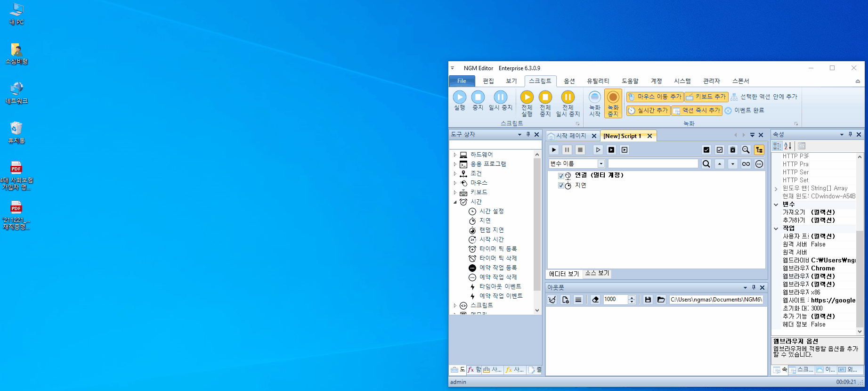Click the delete actions trash icon
The height and width of the screenshot is (391, 868).
tap(733, 150)
